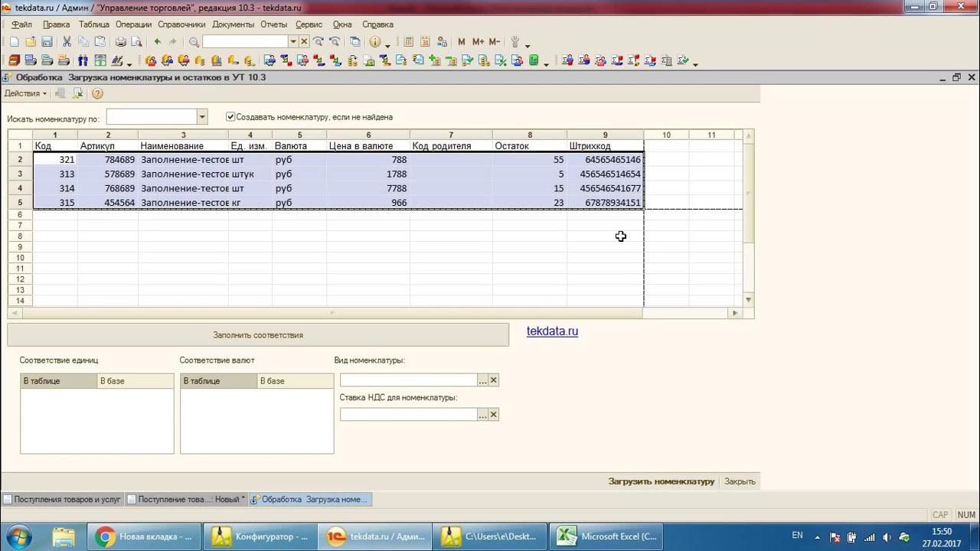
Task: Open the Справка menu
Action: click(377, 24)
